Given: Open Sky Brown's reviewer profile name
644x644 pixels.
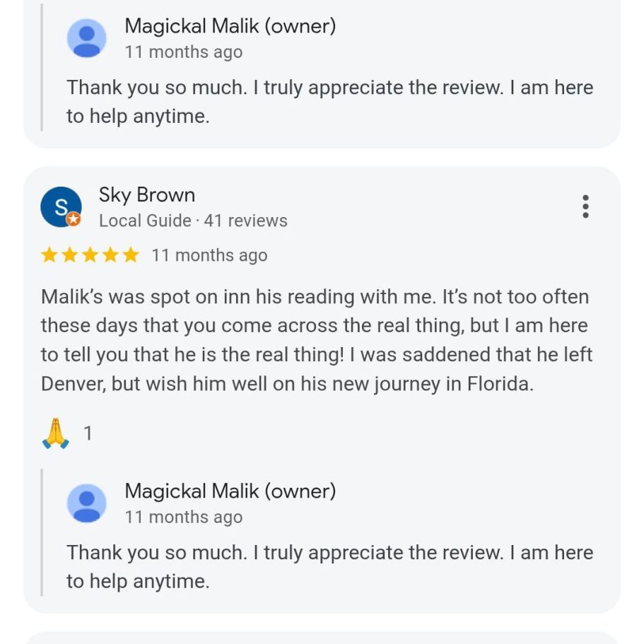Looking at the screenshot, I should 147,195.
